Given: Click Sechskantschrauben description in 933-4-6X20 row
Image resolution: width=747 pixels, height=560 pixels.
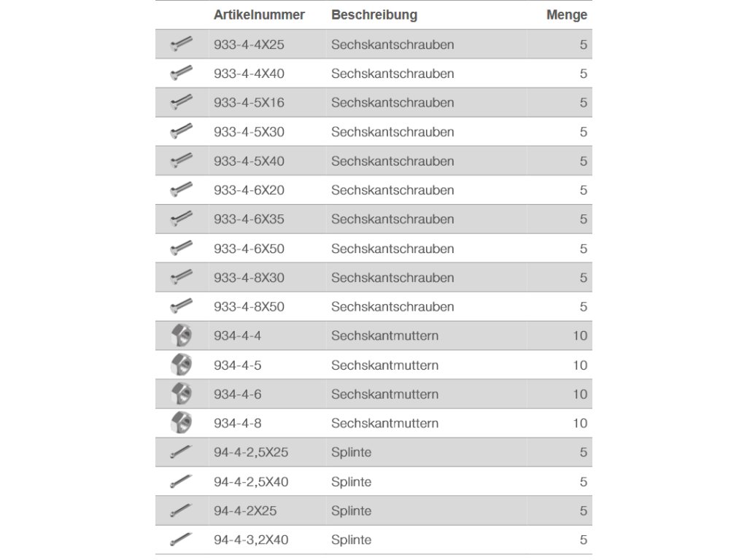Looking at the screenshot, I should pos(392,190).
